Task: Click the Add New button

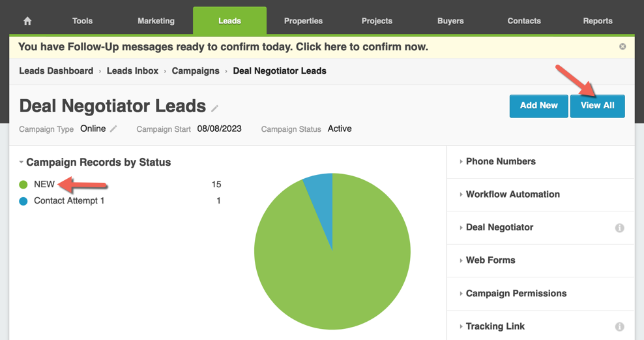Action: point(538,106)
